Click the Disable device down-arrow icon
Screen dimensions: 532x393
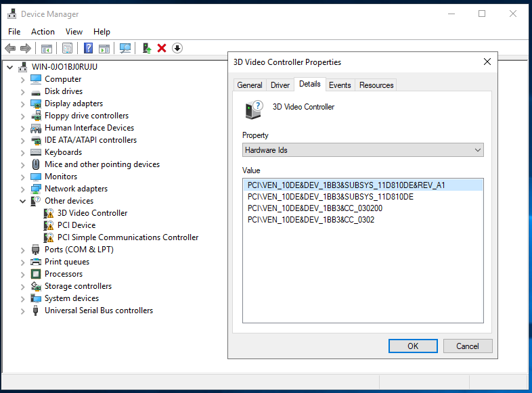click(x=177, y=48)
